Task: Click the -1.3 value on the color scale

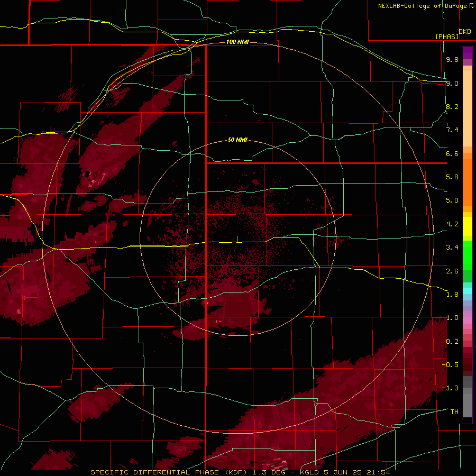Action: [450, 388]
